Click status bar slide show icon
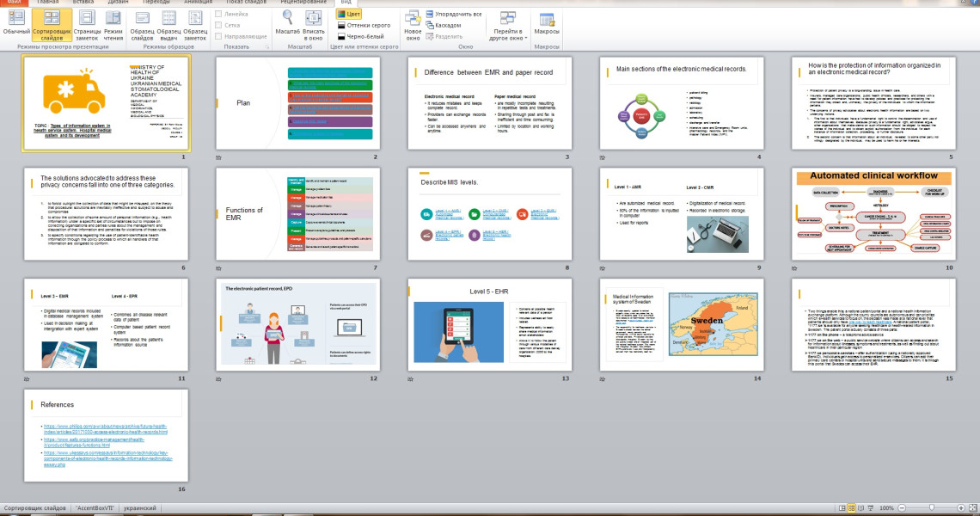 click(870, 508)
